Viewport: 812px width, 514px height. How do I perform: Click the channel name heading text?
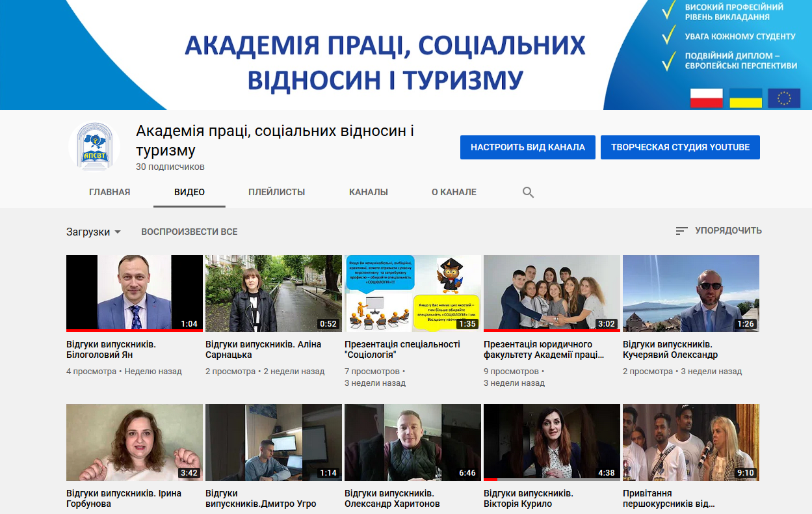point(275,141)
